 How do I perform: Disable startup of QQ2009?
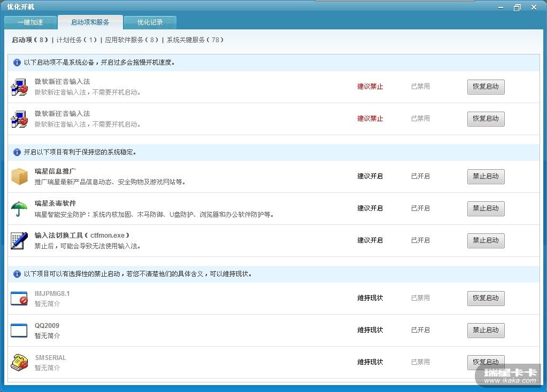point(486,331)
